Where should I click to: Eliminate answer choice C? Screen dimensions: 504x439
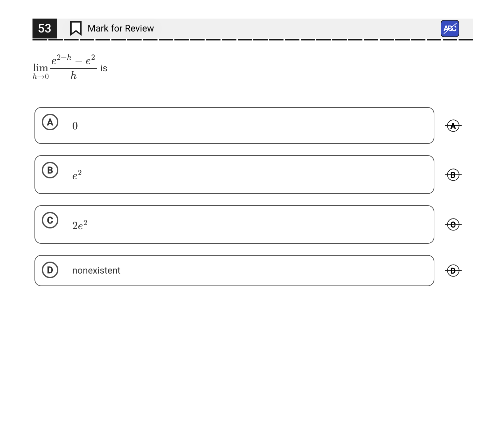coord(453,224)
